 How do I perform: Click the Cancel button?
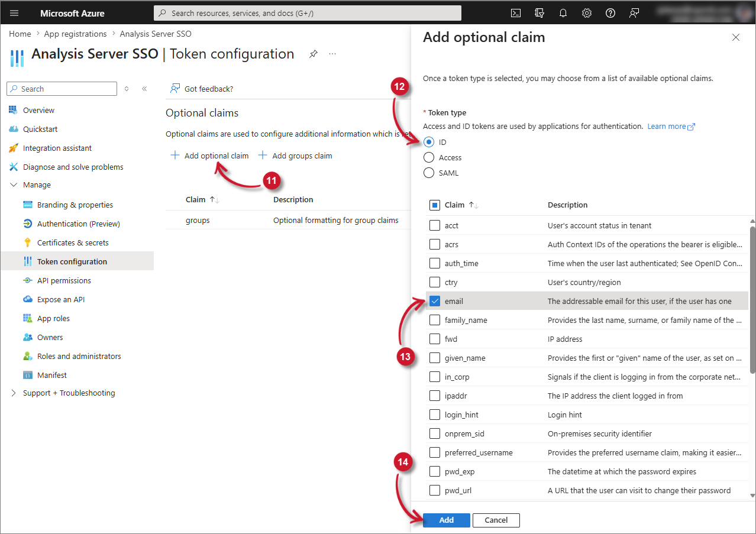496,520
